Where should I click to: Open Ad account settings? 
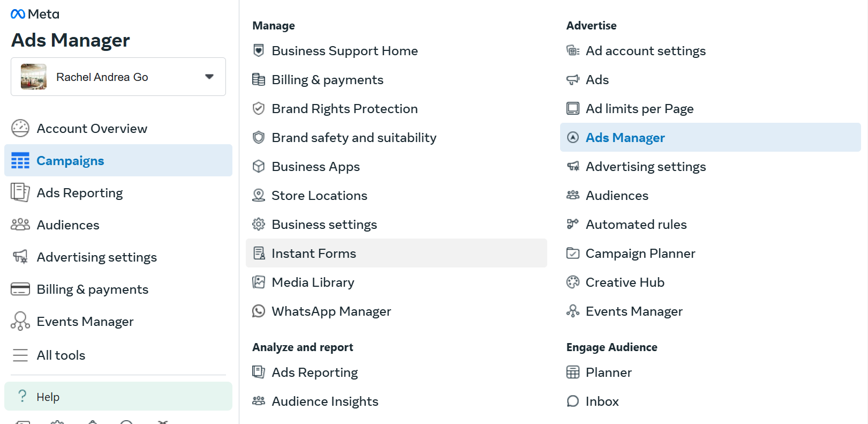point(711,51)
